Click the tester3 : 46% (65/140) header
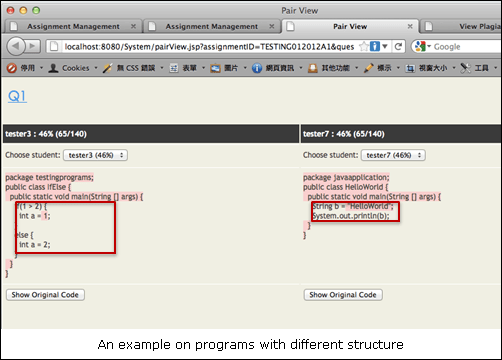Viewport: 502px width, 360px height. (151, 134)
